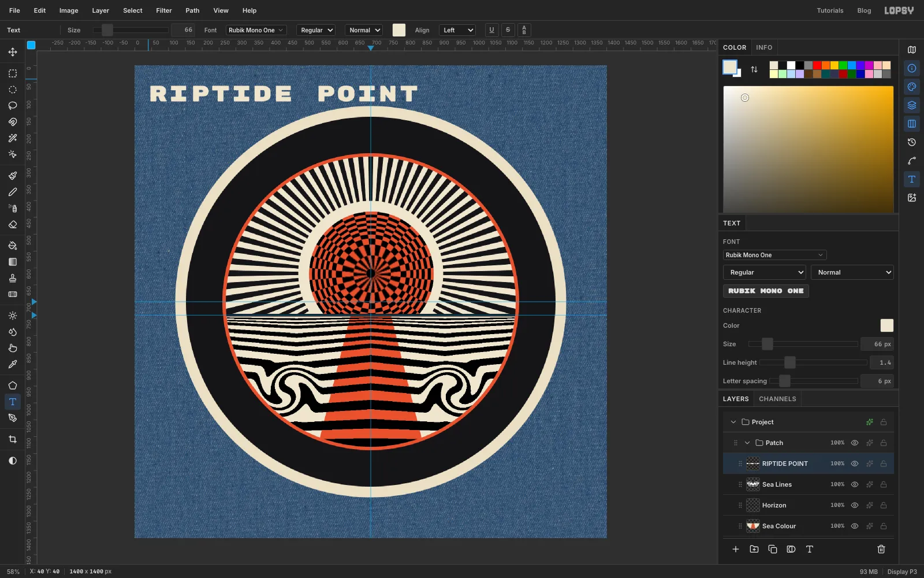
Task: Open the History panel icon
Action: pyautogui.click(x=912, y=142)
